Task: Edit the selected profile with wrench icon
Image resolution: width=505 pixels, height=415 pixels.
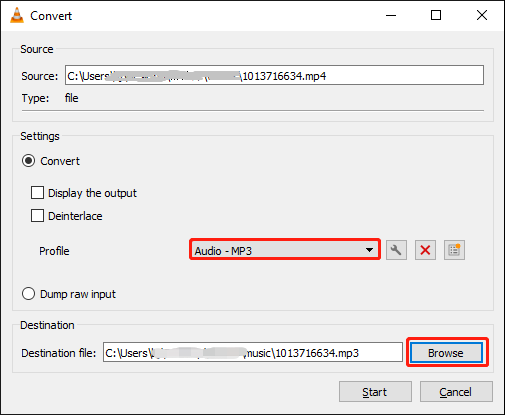Action: [396, 250]
